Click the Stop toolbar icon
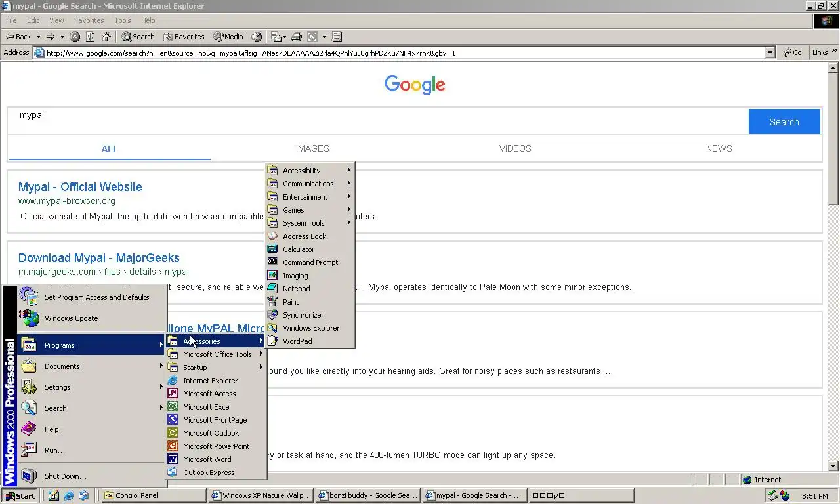The image size is (840, 504). pyautogui.click(x=75, y=37)
